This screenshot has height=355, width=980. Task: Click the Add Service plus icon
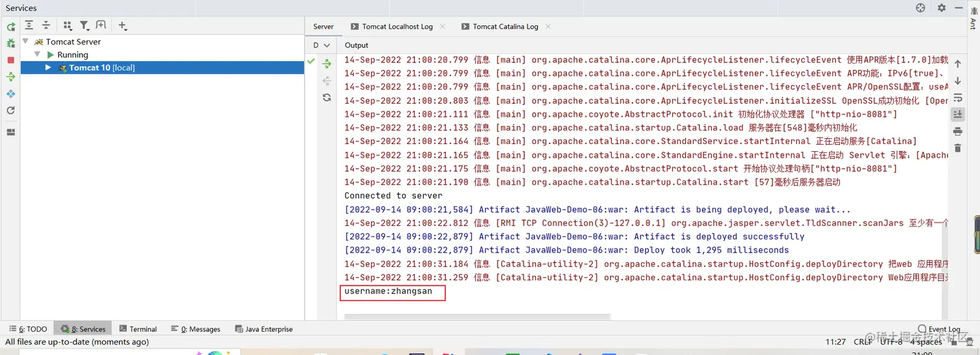point(122,25)
